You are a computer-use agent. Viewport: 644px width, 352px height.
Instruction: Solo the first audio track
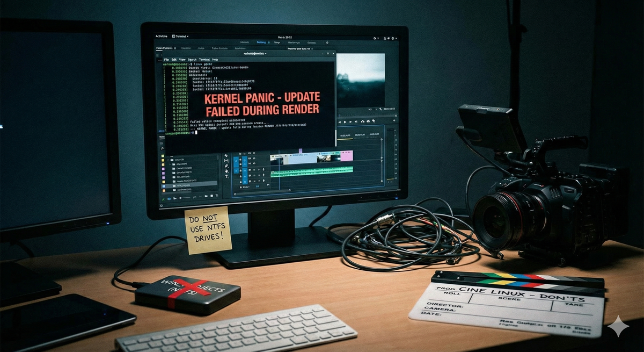tap(259, 170)
